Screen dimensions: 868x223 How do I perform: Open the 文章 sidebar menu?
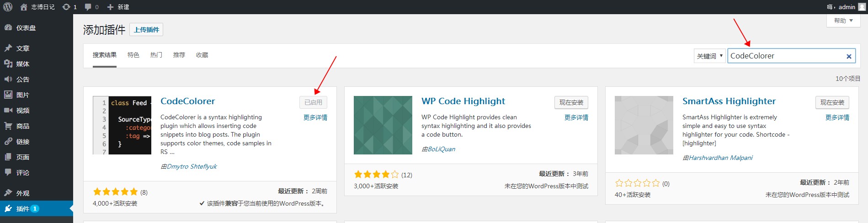click(x=37, y=48)
